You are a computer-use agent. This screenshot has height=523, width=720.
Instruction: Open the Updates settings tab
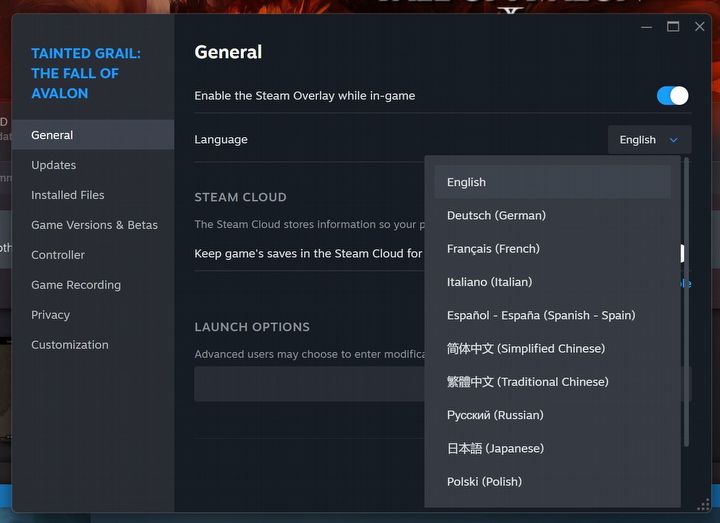[53, 165]
